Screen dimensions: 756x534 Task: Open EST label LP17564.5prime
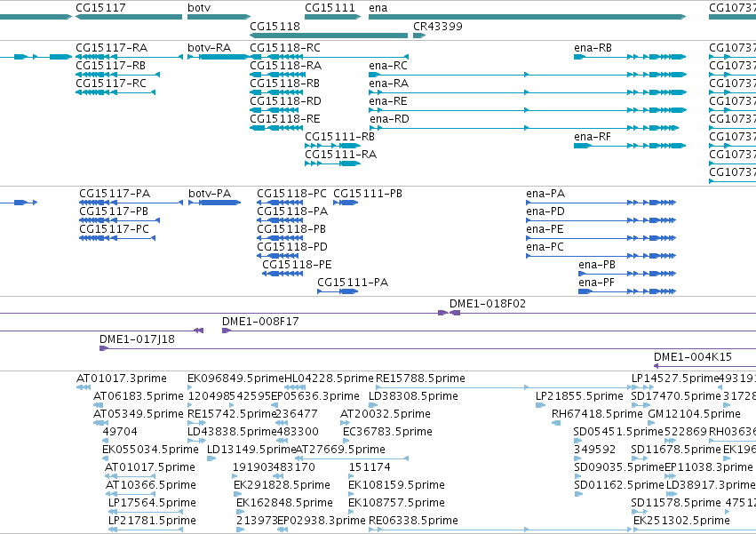pyautogui.click(x=152, y=504)
